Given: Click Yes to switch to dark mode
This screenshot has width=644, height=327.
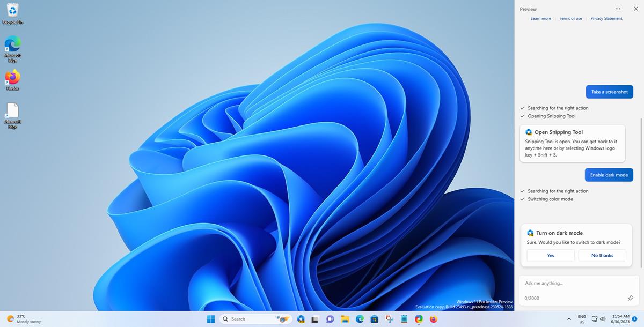Looking at the screenshot, I should click(x=550, y=255).
